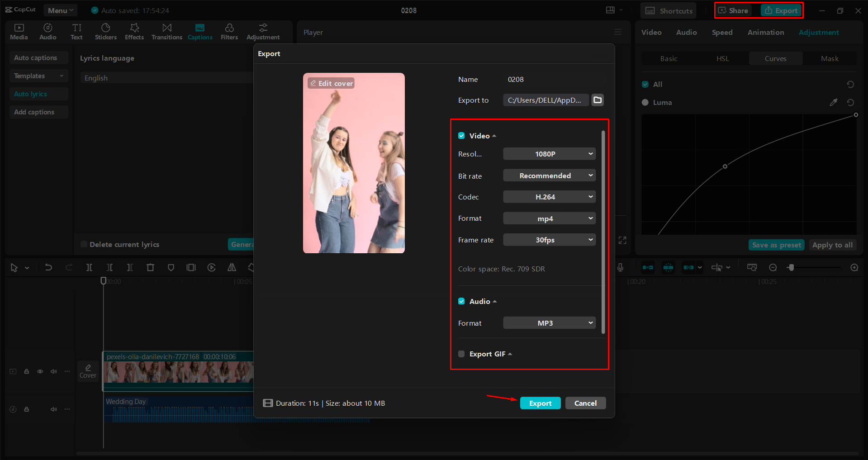This screenshot has height=460, width=868.
Task: Click the Record voiceover microphone icon
Action: (x=620, y=267)
